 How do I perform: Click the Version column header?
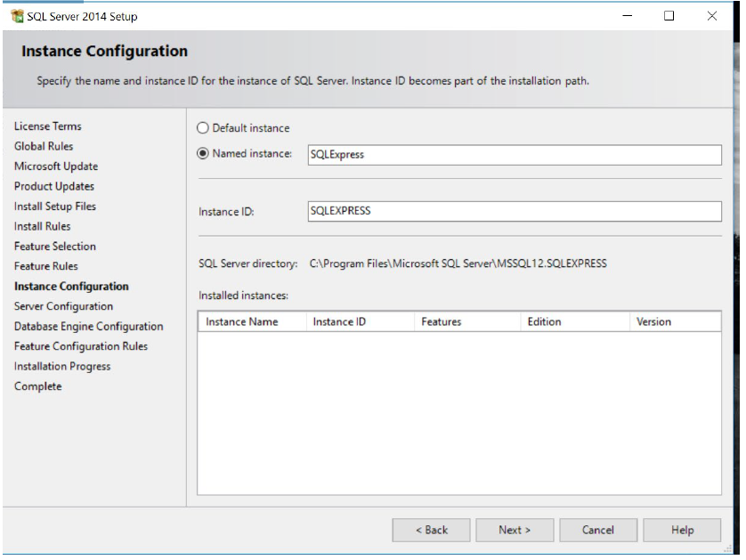675,321
